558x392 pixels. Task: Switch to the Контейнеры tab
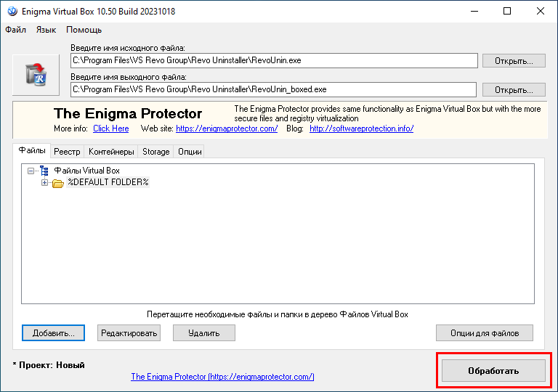pyautogui.click(x=111, y=152)
